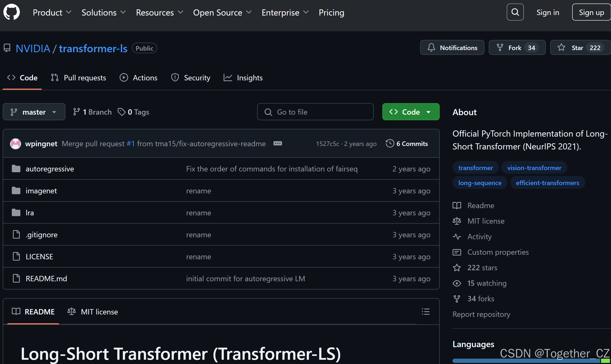Image resolution: width=611 pixels, height=364 pixels.
Task: View commit history via clock icon
Action: tap(390, 144)
